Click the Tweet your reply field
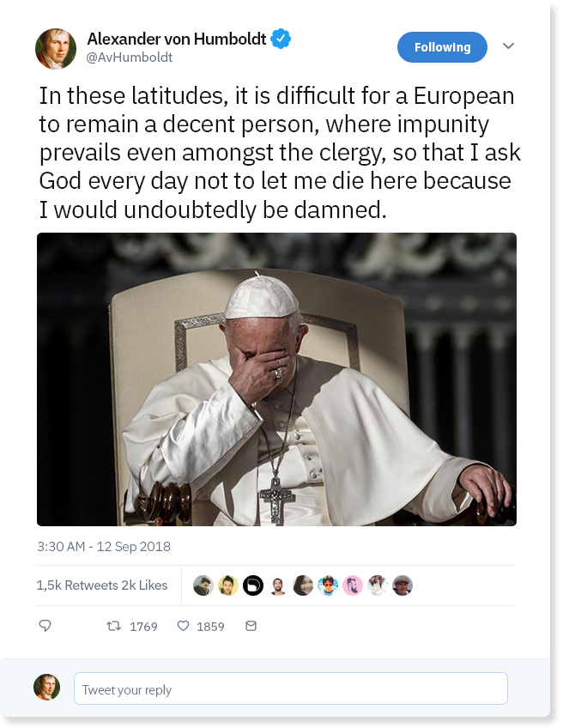The image size is (563, 728). click(x=290, y=689)
